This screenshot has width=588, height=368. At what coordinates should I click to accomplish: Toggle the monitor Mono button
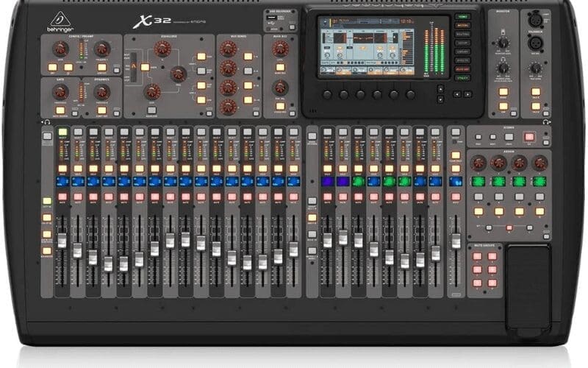click(503, 91)
